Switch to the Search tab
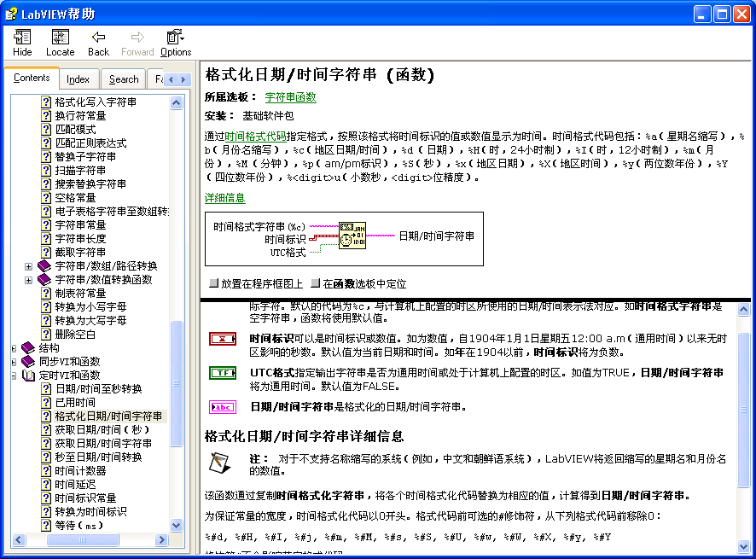Viewport: 756px width, 559px height. point(124,79)
